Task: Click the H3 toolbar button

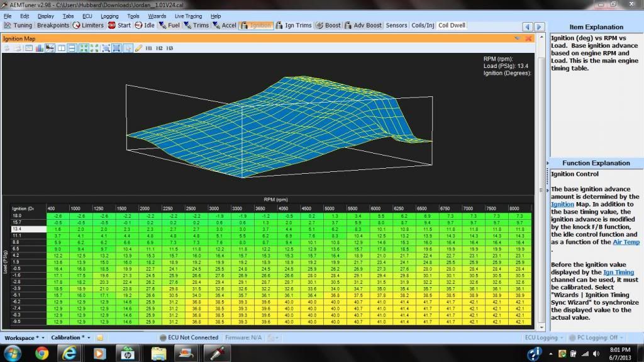Action: tap(170, 48)
